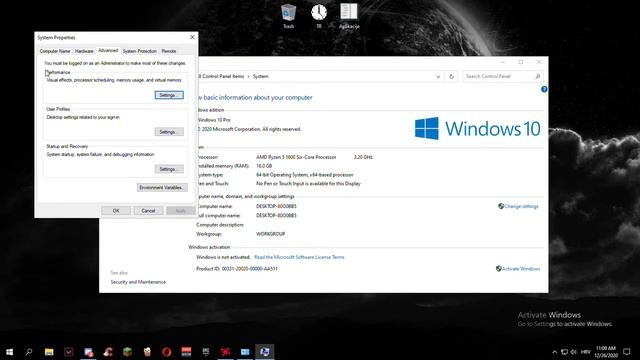Screen dimensions: 640x360
Task: Select the 'DESKTOP-8DO0BB5' computer name value
Action: click(276, 206)
